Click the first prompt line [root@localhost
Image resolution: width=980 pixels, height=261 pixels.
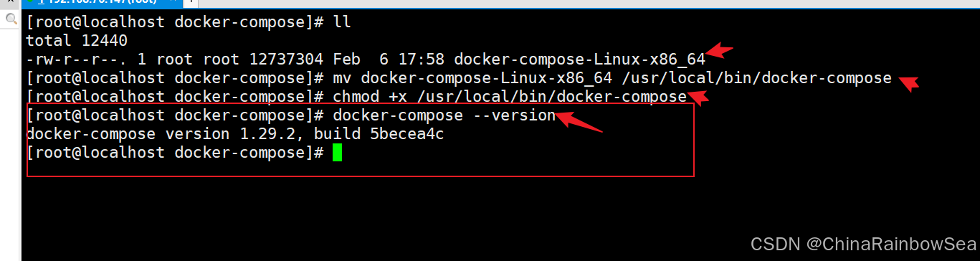[x=175, y=22]
